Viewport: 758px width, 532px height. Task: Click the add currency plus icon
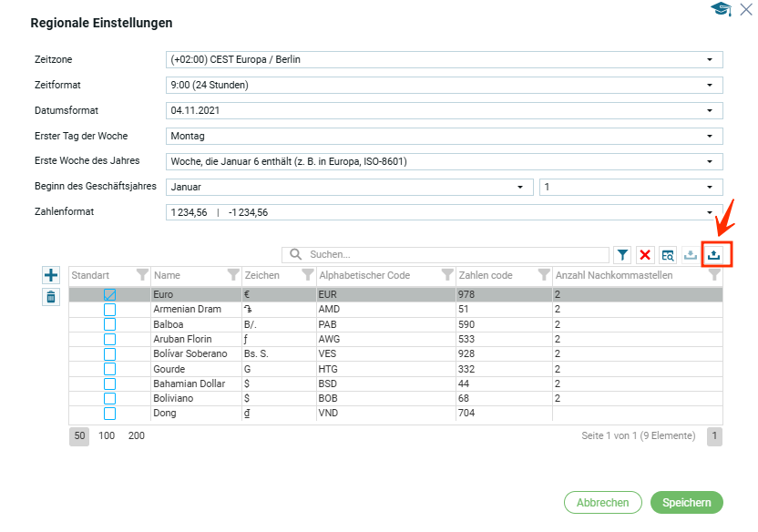pyautogui.click(x=51, y=275)
